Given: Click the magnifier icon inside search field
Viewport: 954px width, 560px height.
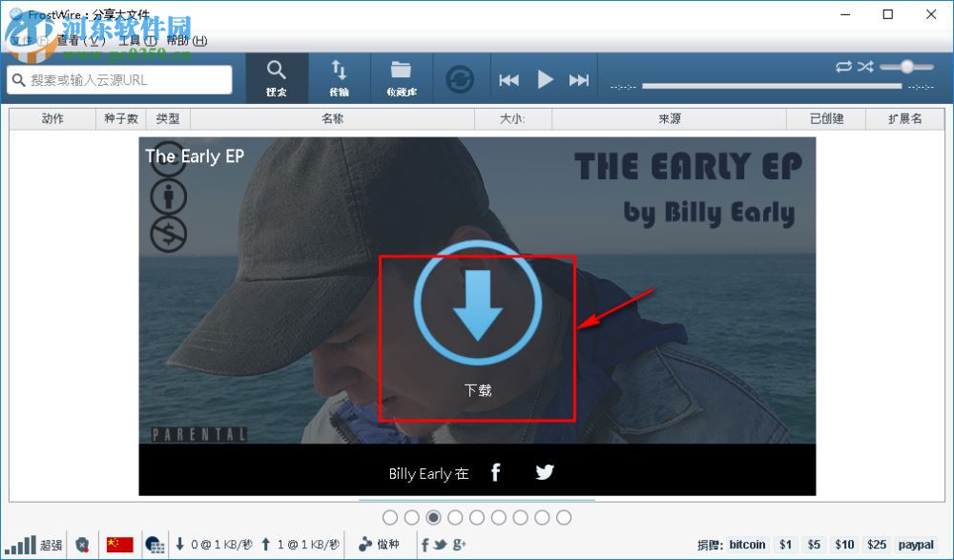Looking at the screenshot, I should pyautogui.click(x=19, y=80).
